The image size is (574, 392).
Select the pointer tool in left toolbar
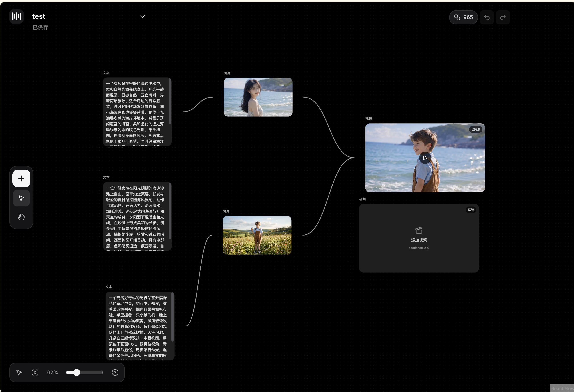click(21, 198)
